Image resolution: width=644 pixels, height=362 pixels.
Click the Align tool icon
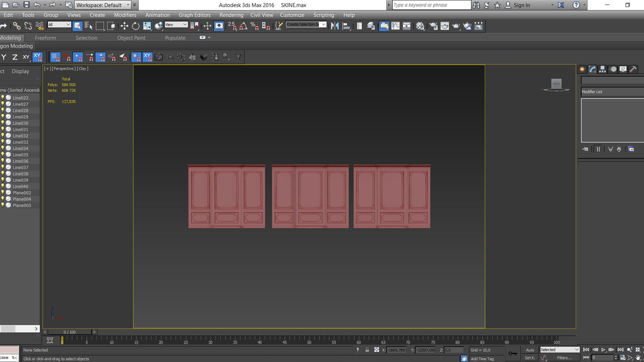[x=346, y=26]
